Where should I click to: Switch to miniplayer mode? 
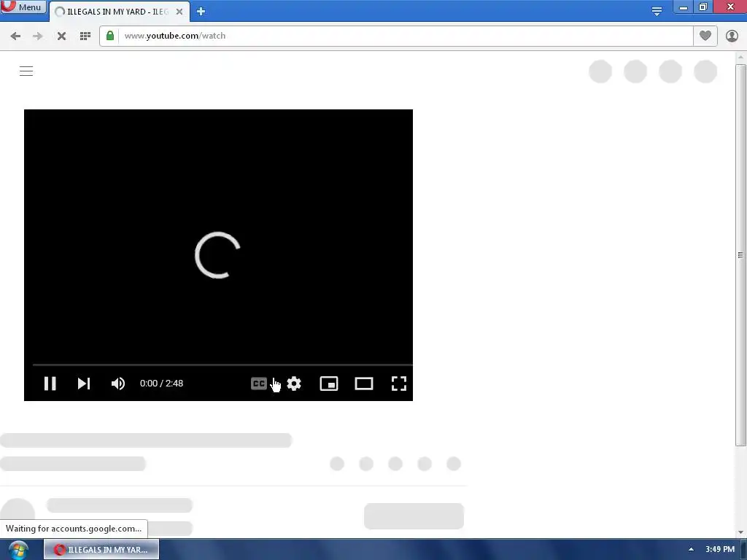329,384
